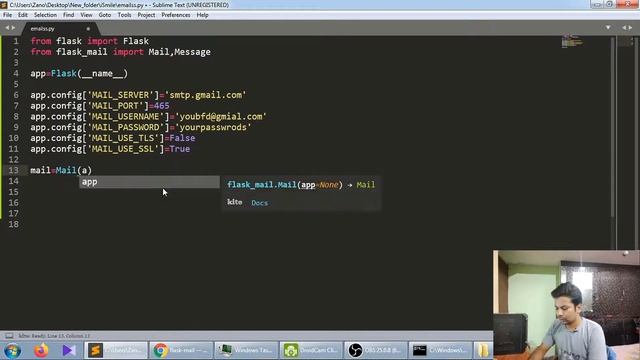The height and width of the screenshot is (360, 640).
Task: Open the Edit menu
Action: pos(22,15)
